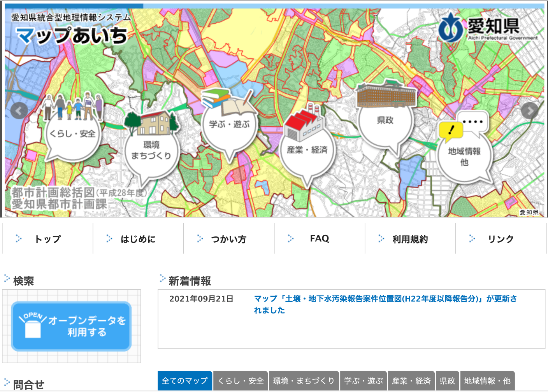This screenshot has height=392, width=548.
Task: Select the 全てのマップ tab
Action: [185, 381]
